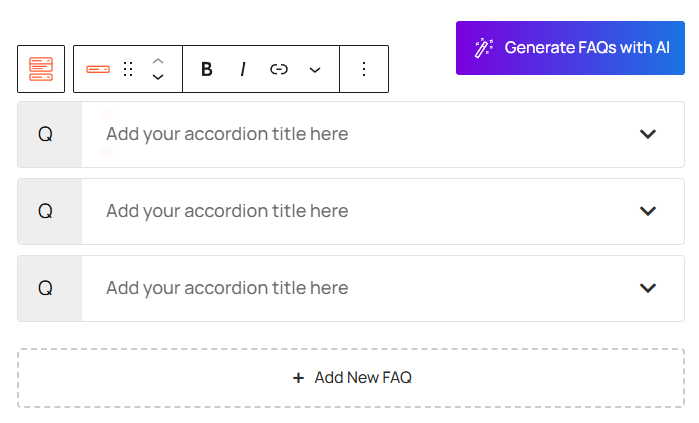
Task: Expand the third accordion item chevron
Action: click(x=648, y=288)
